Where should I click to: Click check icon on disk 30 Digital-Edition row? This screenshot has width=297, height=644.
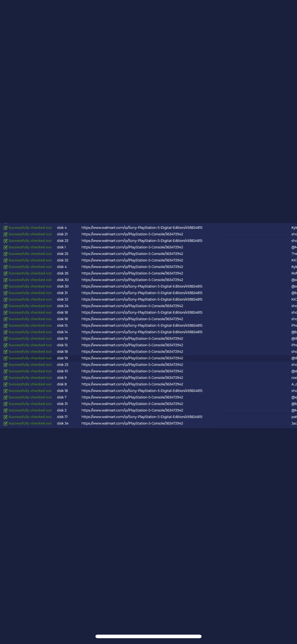point(5,286)
